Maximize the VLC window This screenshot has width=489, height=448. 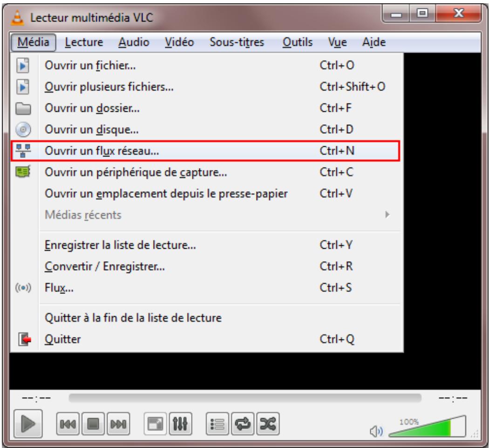point(422,14)
